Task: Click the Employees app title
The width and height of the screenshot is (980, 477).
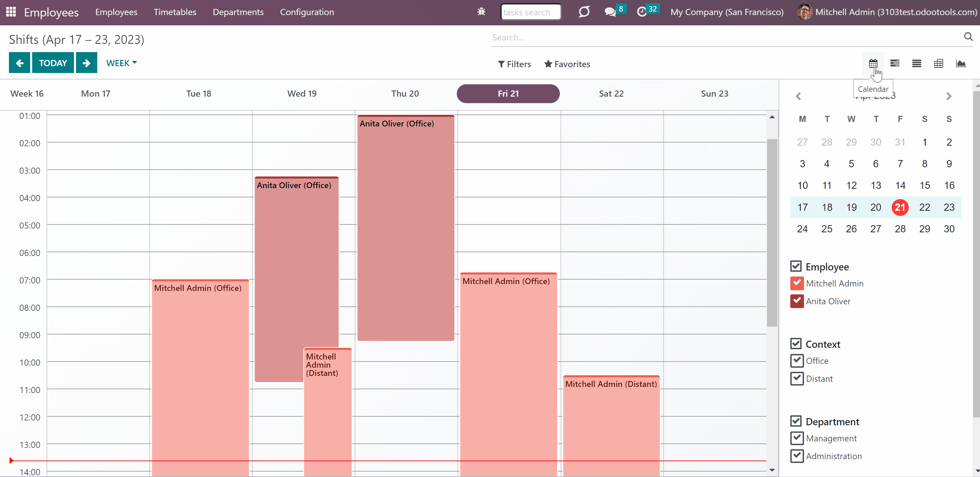Action: tap(51, 12)
